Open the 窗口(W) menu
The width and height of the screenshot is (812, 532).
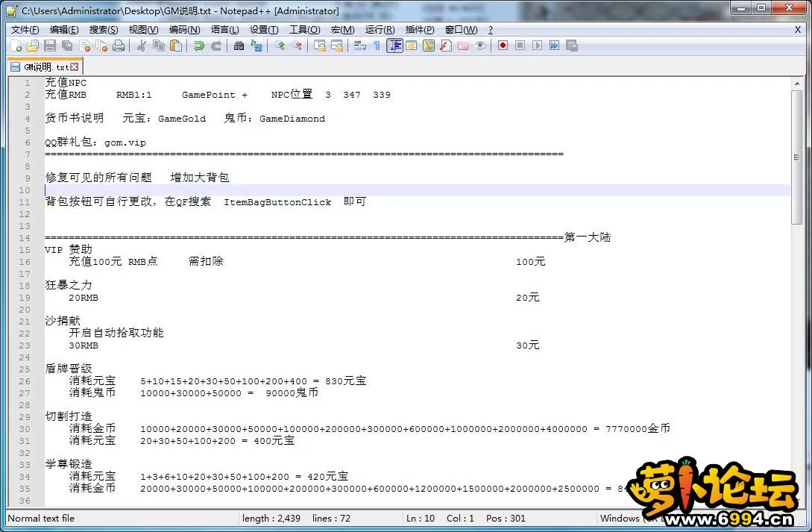point(461,30)
